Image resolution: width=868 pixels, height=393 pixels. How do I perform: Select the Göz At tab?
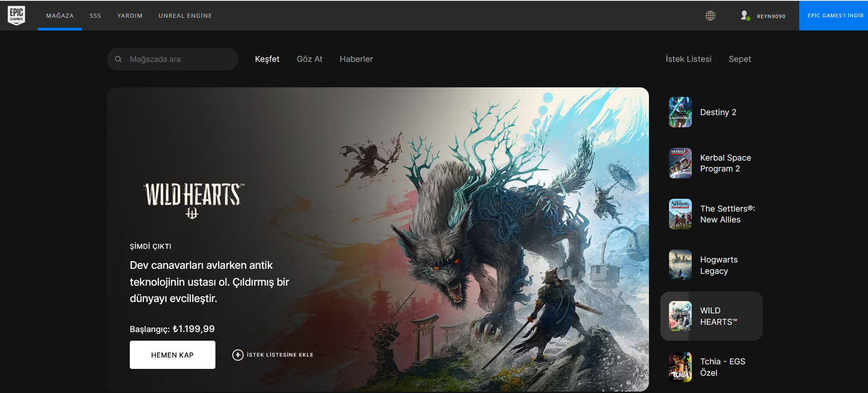click(x=310, y=59)
